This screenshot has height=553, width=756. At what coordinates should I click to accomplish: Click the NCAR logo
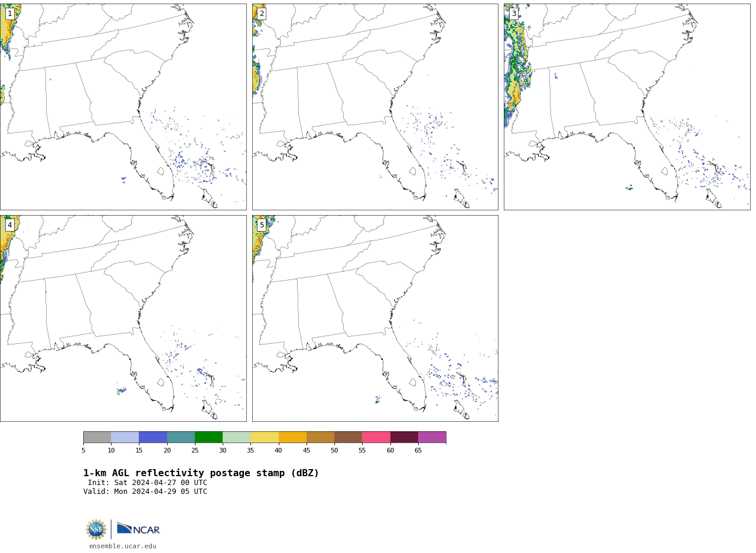click(138, 529)
